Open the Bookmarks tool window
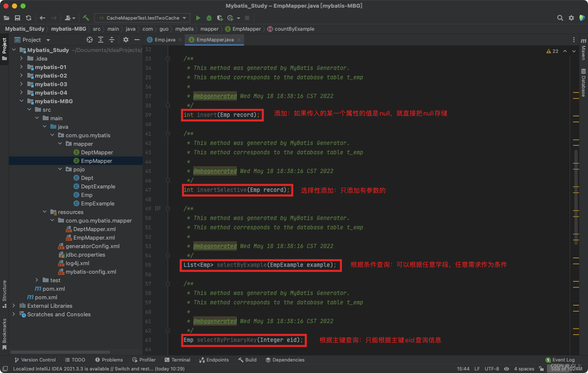The height and width of the screenshot is (373, 588). coord(4,334)
